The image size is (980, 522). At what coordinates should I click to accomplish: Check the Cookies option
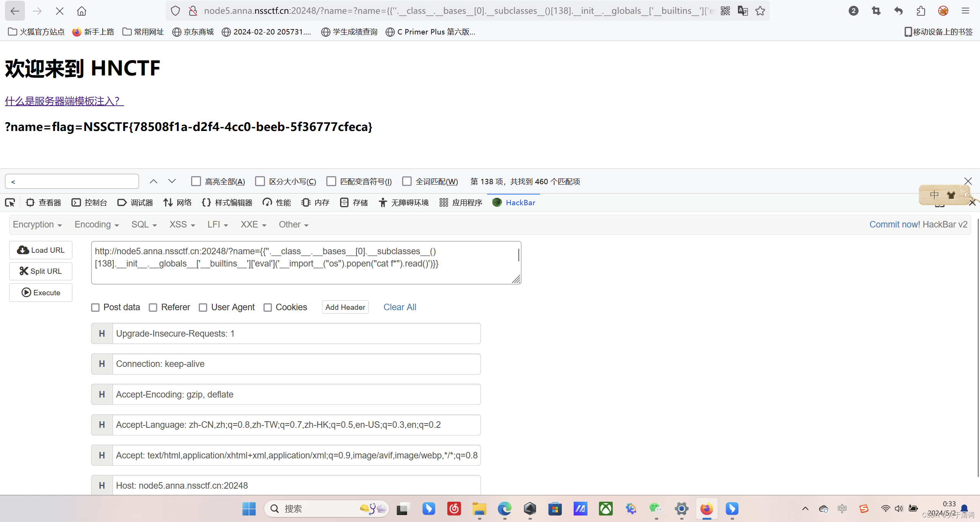268,308
